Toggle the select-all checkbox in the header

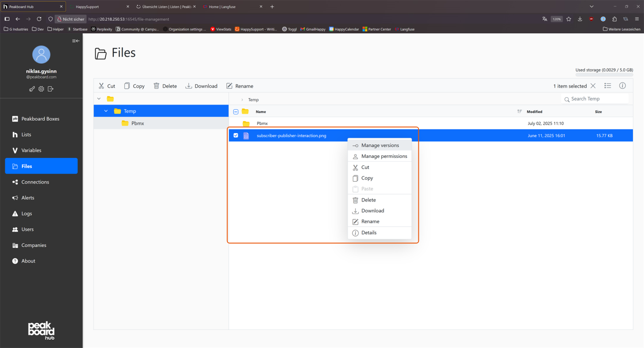click(236, 111)
